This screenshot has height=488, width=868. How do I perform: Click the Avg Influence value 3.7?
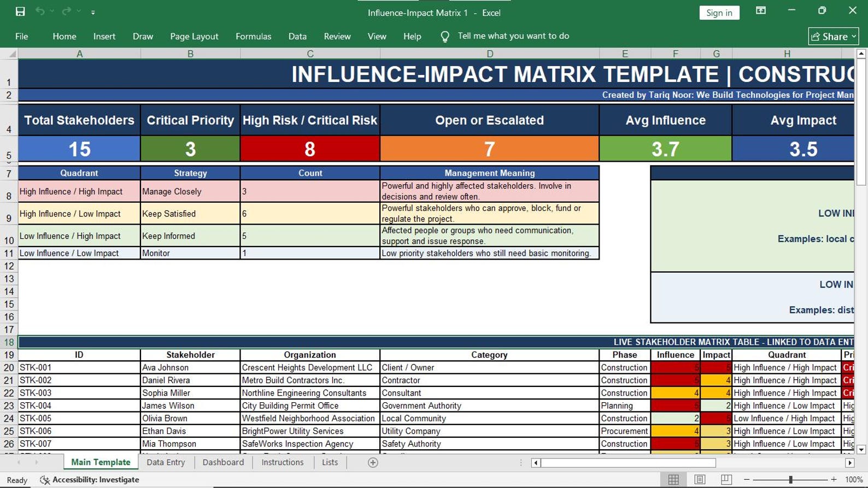665,149
